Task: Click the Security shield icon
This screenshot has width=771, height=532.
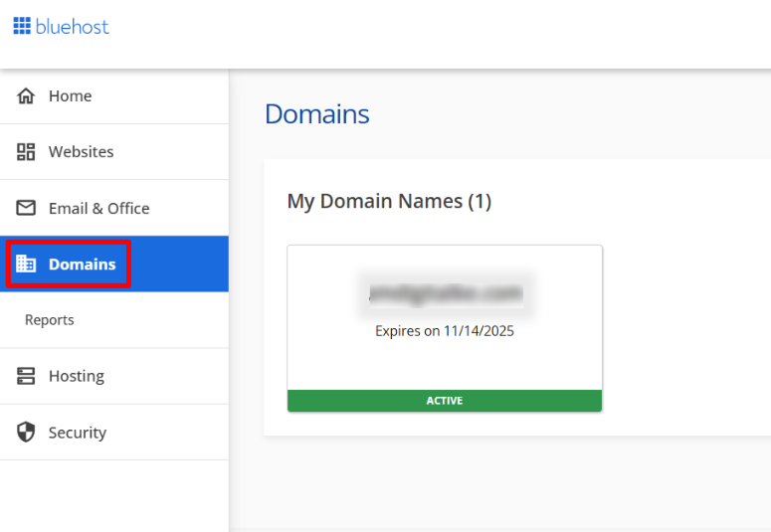Action: [x=26, y=433]
